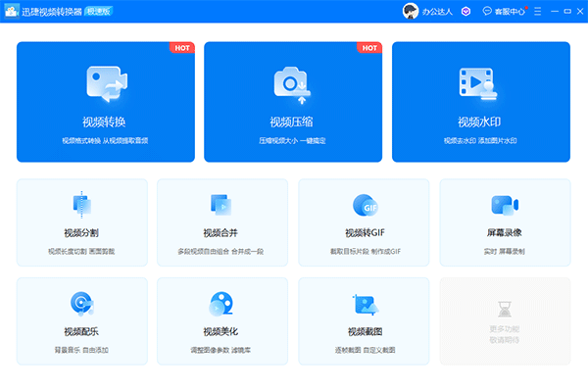Screen dimensions: 588x392
Task: Click the 视频合并 label
Action: [220, 233]
